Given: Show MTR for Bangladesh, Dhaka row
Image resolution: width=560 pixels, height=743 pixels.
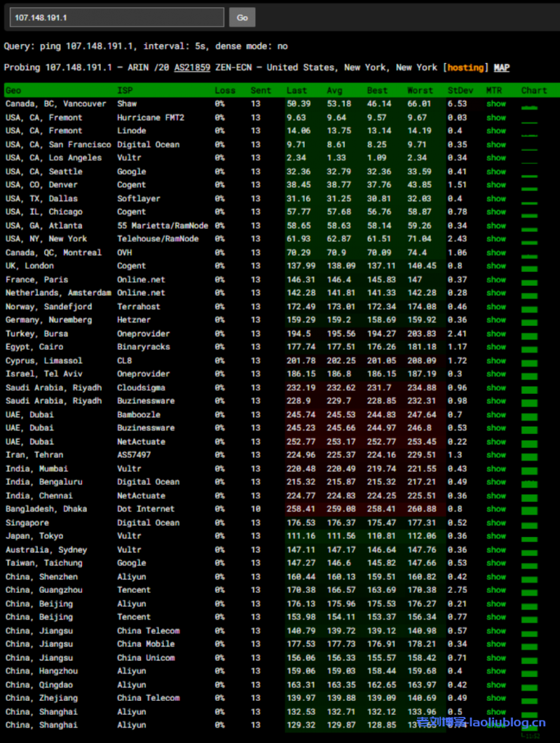Looking at the screenshot, I should 496,509.
